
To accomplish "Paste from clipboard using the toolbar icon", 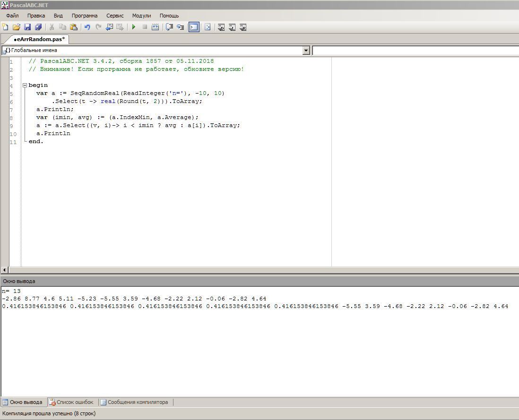I will 74,27.
